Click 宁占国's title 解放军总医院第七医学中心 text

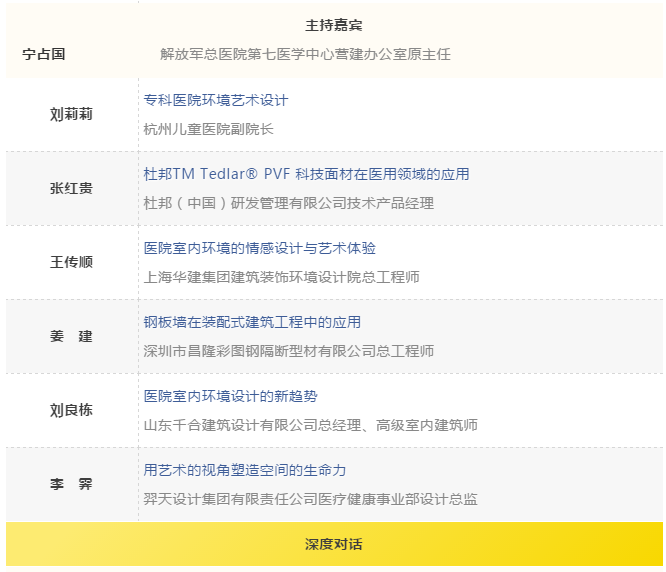click(x=305, y=54)
